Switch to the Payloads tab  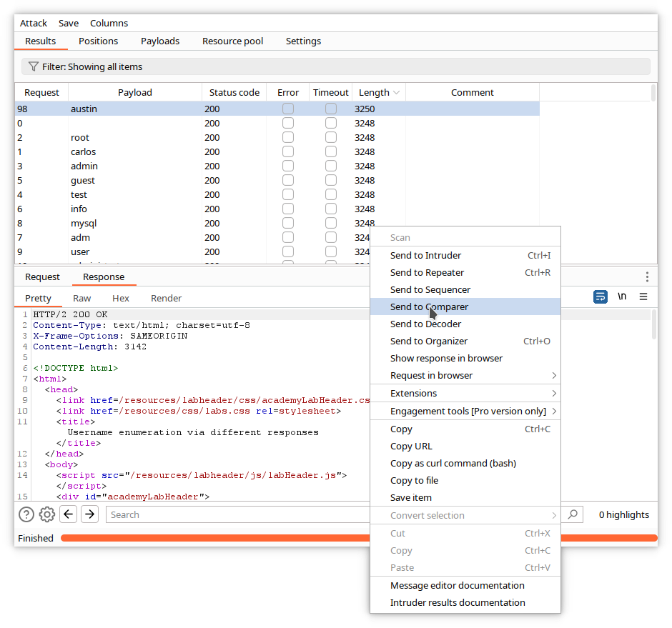coord(160,41)
